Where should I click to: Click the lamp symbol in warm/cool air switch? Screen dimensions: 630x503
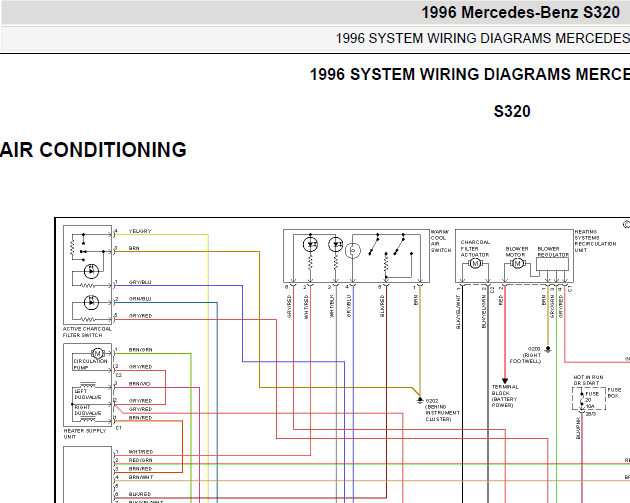coord(353,251)
